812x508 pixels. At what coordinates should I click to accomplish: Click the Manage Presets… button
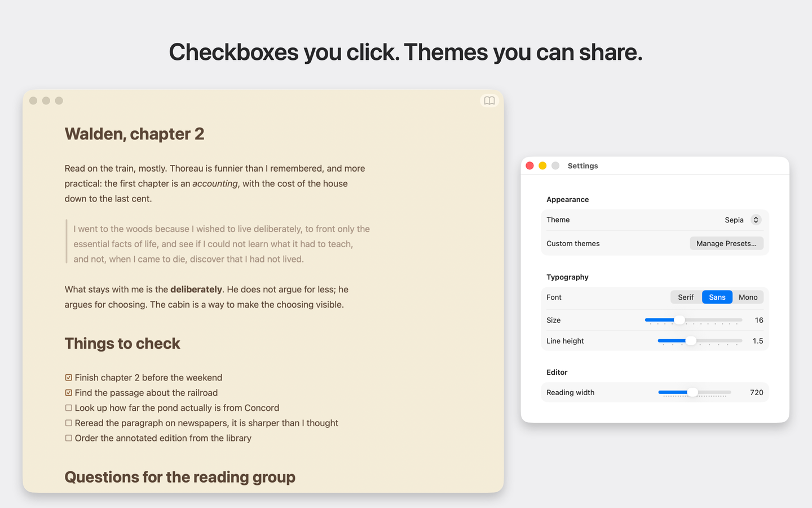[726, 243]
